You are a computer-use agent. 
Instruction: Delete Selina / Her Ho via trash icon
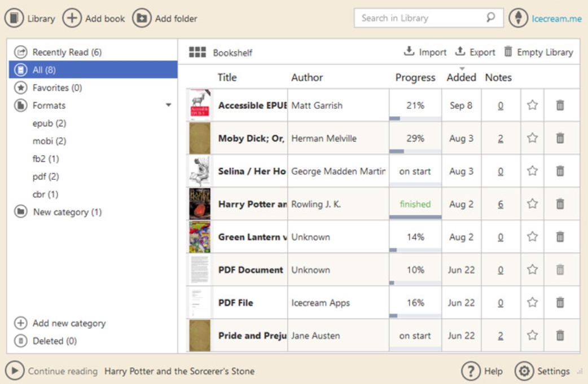(560, 171)
